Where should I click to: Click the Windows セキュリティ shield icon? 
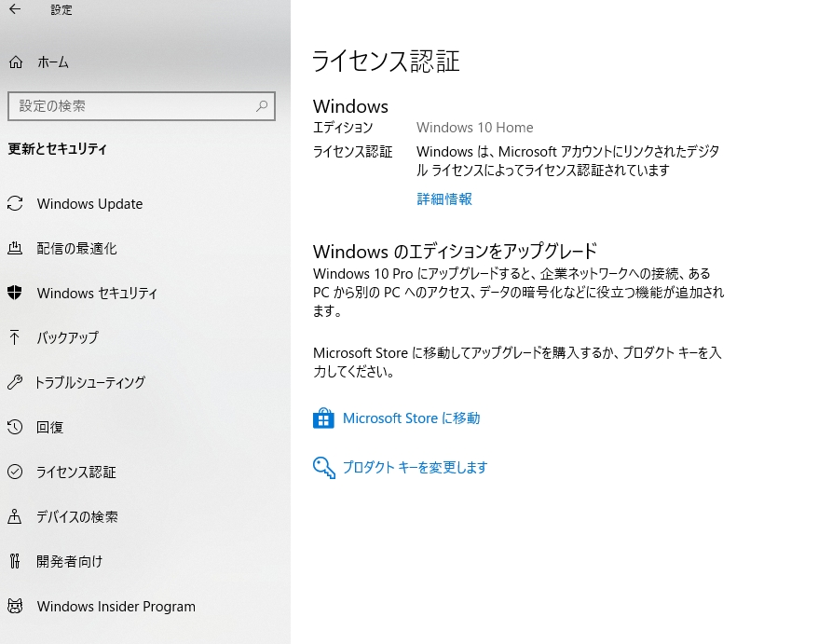(15, 293)
